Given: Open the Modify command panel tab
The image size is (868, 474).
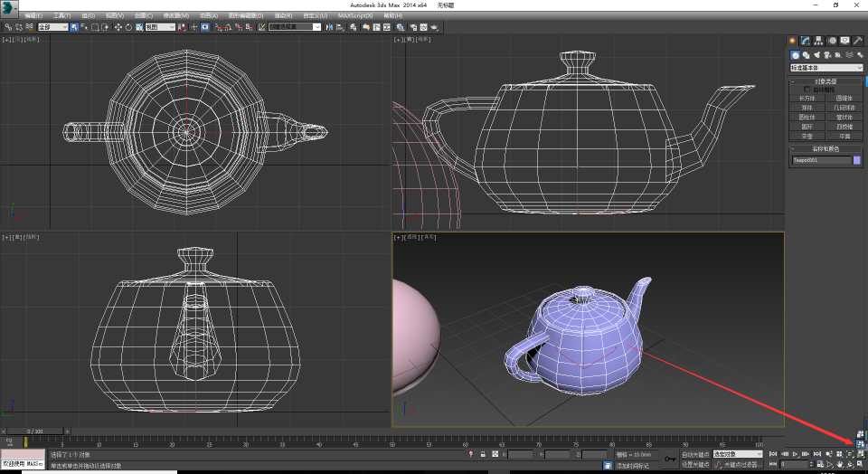Looking at the screenshot, I should pyautogui.click(x=806, y=41).
